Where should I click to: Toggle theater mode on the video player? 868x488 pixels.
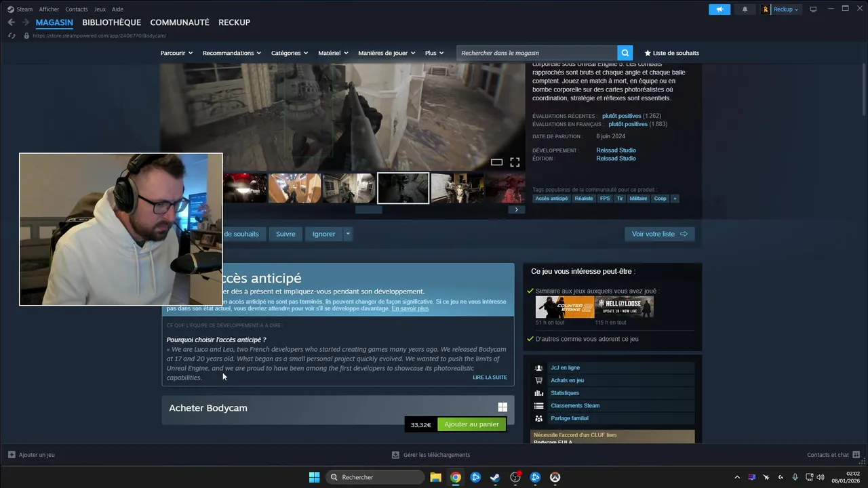click(x=496, y=162)
